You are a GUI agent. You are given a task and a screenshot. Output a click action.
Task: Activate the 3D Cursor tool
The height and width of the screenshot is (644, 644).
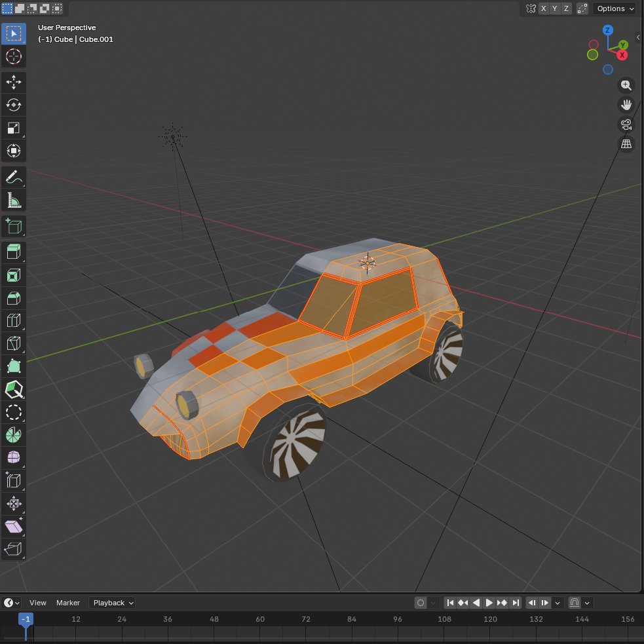(x=13, y=57)
